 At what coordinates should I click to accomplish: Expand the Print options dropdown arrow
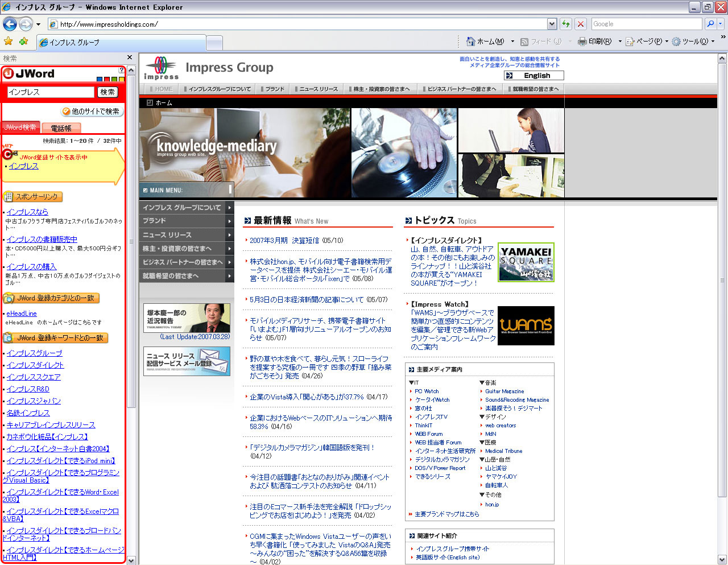tap(620, 42)
